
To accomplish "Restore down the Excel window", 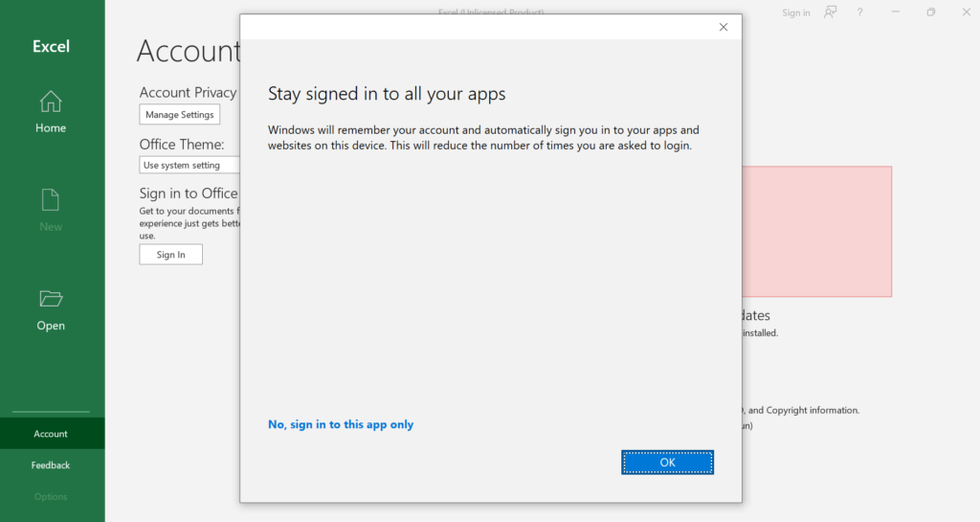I will [930, 11].
